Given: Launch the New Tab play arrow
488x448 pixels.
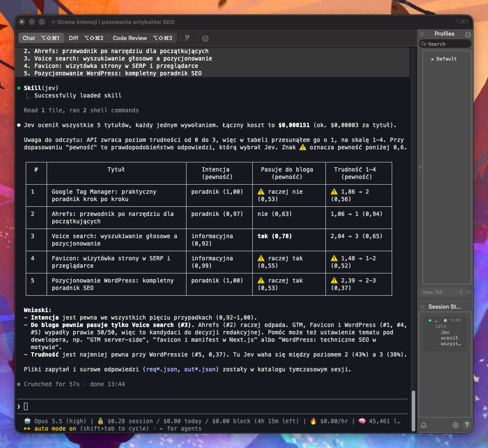Looking at the screenshot, I should click(469, 292).
